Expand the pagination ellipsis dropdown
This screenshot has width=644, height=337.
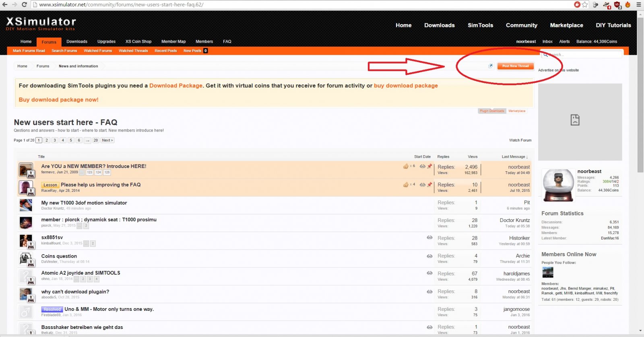point(87,140)
